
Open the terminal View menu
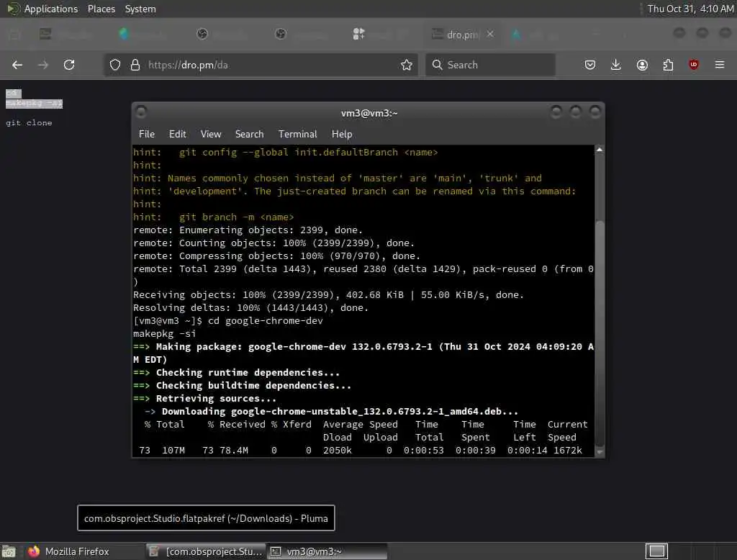[x=211, y=134]
